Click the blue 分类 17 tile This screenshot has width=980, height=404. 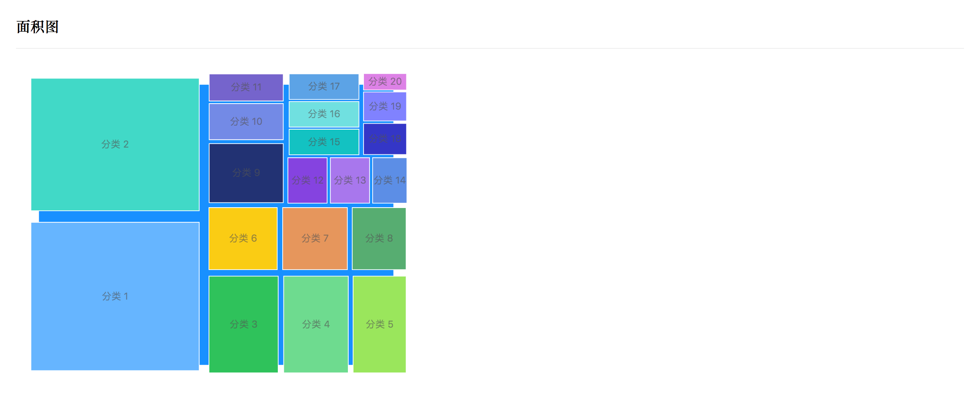(x=324, y=86)
